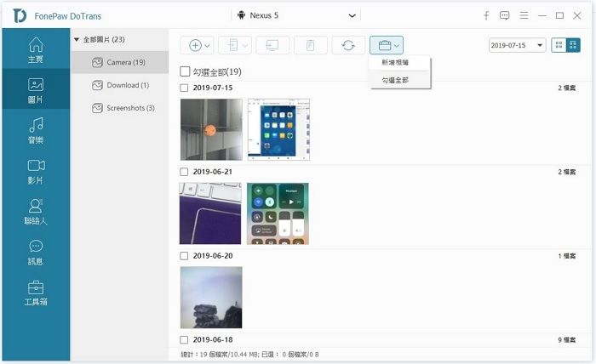
Task: Check the 2019-06-18 group checkbox
Action: click(x=184, y=339)
